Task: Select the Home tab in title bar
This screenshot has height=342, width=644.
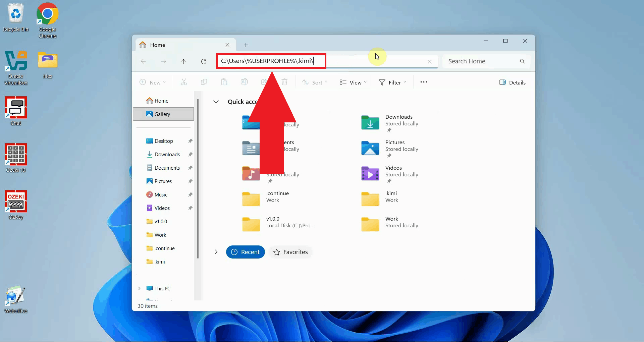Action: point(185,45)
